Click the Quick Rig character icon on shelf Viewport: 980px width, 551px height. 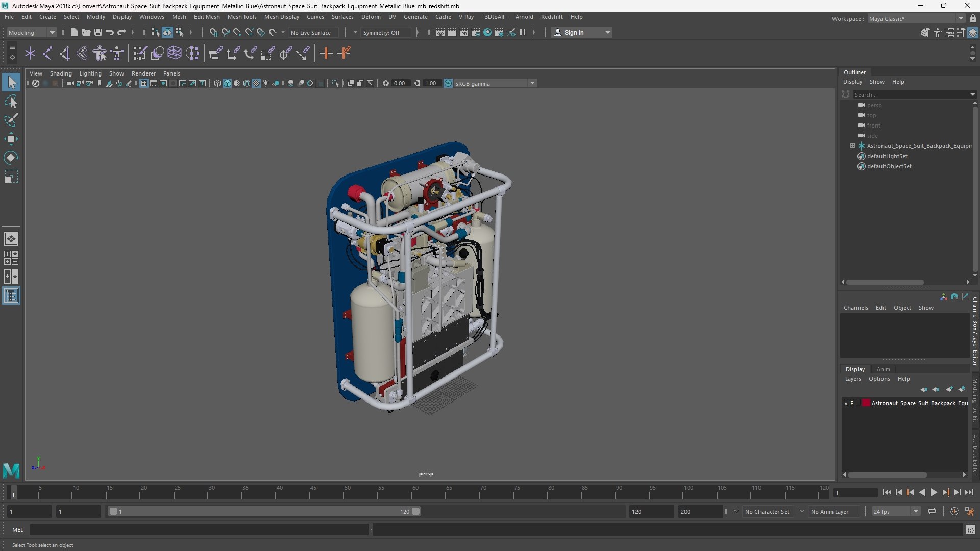pos(100,53)
